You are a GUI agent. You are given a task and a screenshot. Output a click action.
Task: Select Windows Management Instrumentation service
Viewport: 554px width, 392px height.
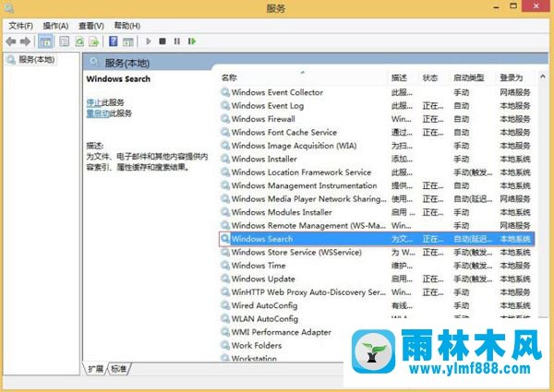click(x=377, y=185)
